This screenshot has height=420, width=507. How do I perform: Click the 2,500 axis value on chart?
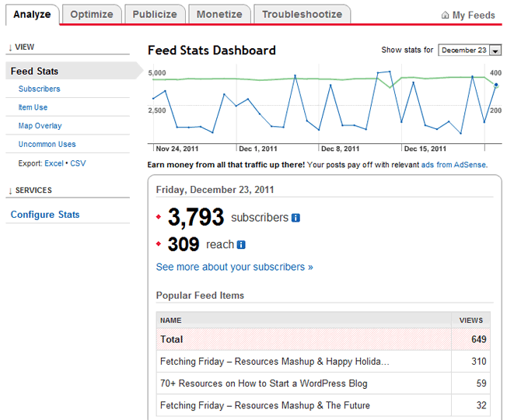tap(157, 110)
